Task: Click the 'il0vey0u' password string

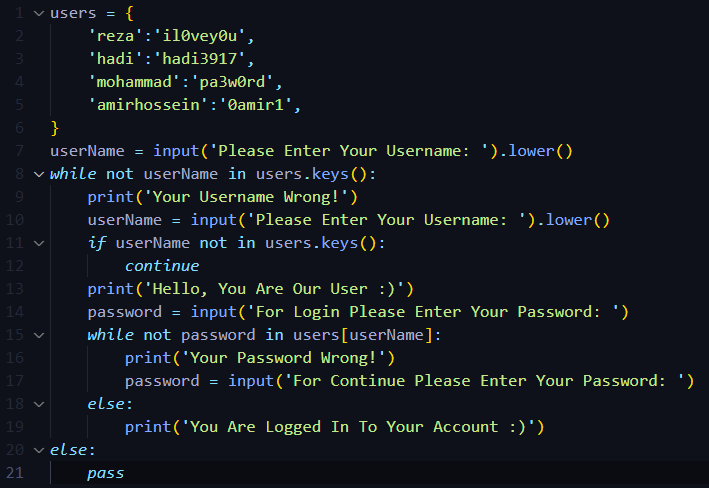Action: [x=199, y=36]
